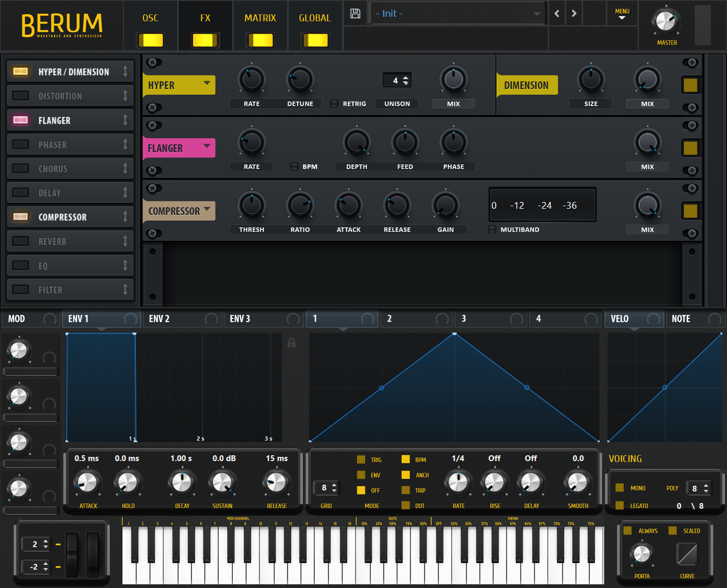The image size is (727, 588).
Task: Go to the next preset arrow
Action: (x=574, y=14)
